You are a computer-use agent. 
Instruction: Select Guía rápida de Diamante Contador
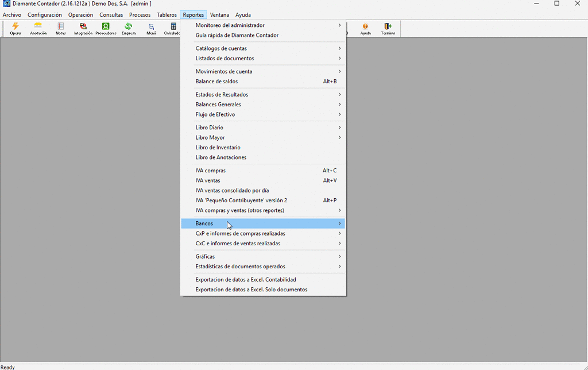pos(263,35)
